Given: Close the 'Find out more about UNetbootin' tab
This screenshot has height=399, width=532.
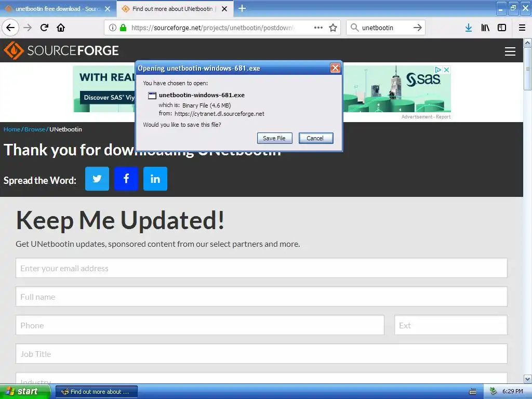Looking at the screenshot, I should tap(224, 9).
